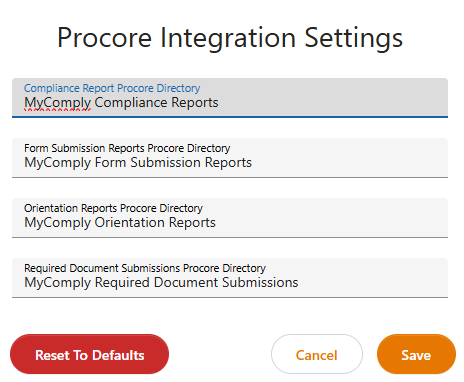
Task: Select the Form Submission Reports Procore Directory field
Action: point(230,158)
